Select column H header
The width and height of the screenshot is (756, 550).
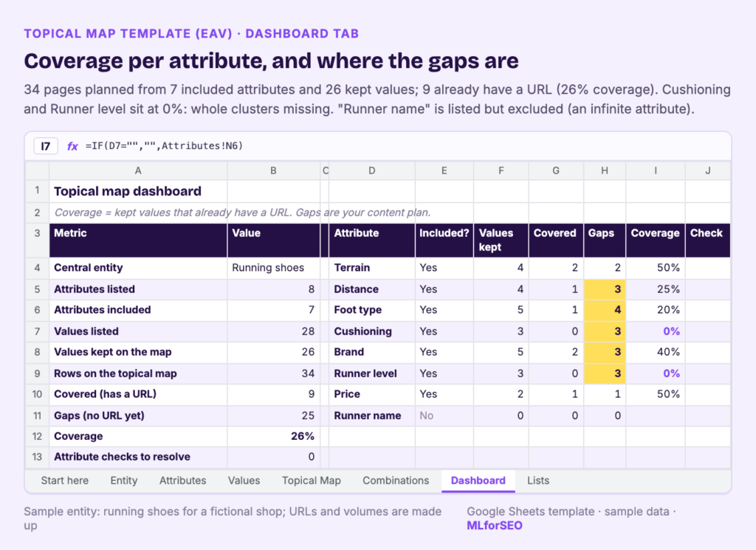[605, 171]
